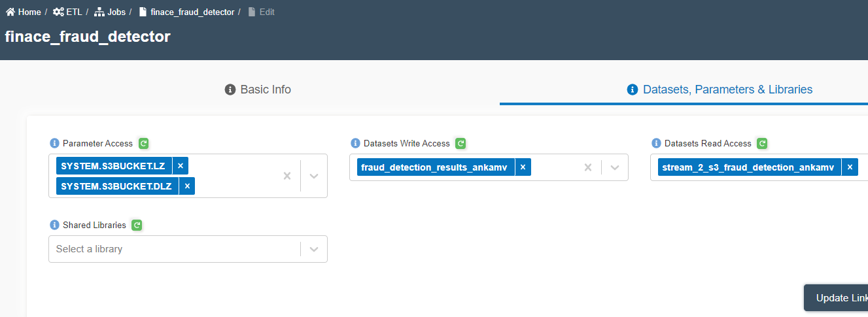Viewport: 868px width, 317px height.
Task: Remove SYSTEM.S3BUCKET.LZ parameter tag
Action: (181, 165)
